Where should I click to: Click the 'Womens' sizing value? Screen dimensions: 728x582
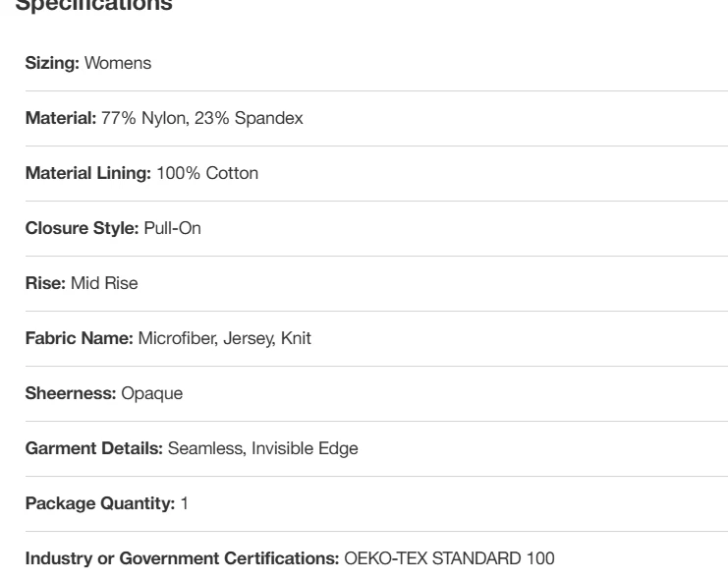pyautogui.click(x=117, y=63)
